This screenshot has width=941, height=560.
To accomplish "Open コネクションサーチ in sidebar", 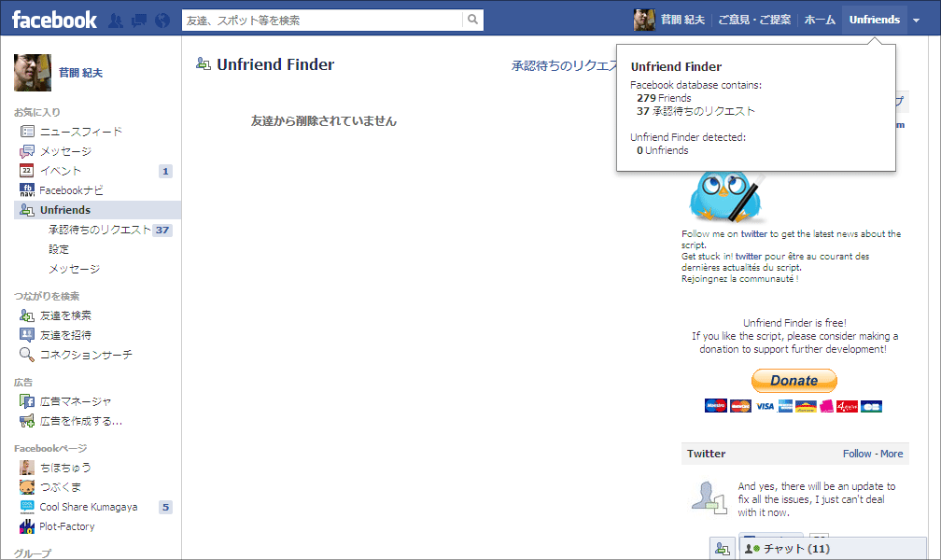I will (x=86, y=355).
